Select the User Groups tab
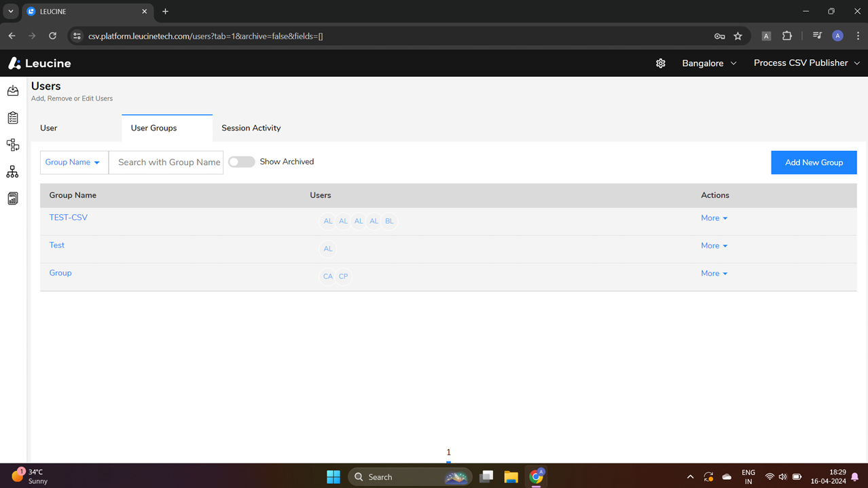Viewport: 868px width, 488px height. pos(167,128)
